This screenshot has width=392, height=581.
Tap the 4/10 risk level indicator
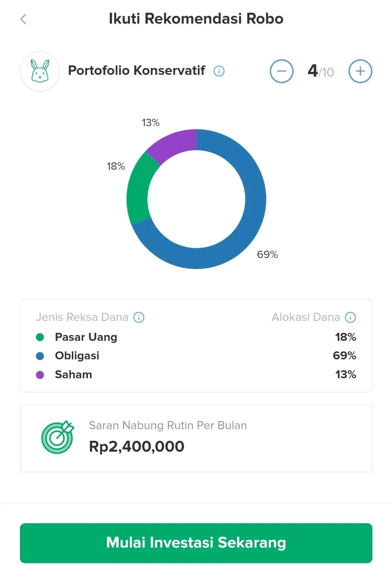320,71
